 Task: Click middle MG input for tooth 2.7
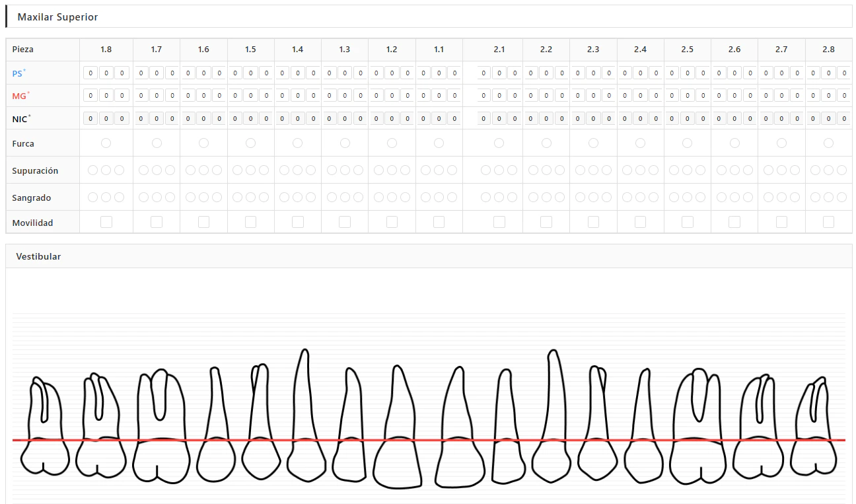(782, 96)
